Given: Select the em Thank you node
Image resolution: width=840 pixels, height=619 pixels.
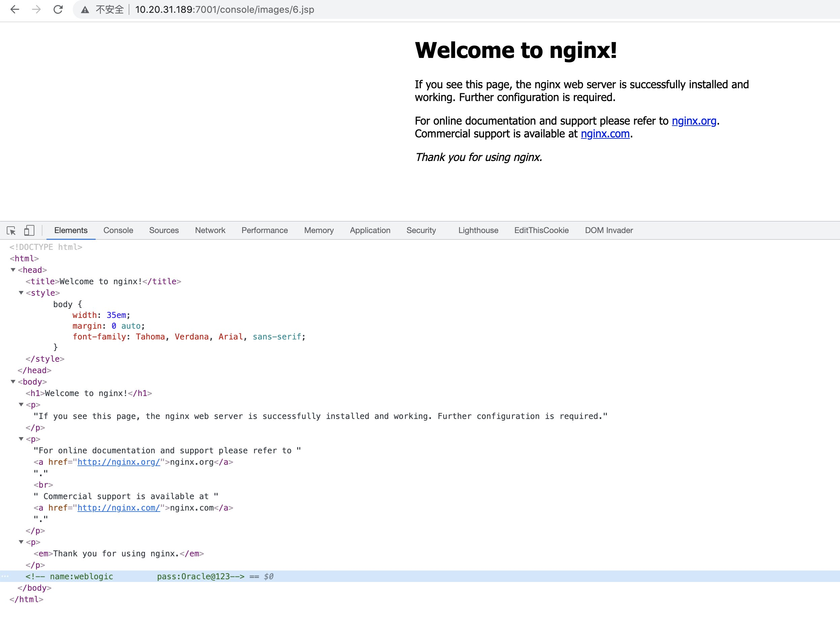Looking at the screenshot, I should 119,554.
